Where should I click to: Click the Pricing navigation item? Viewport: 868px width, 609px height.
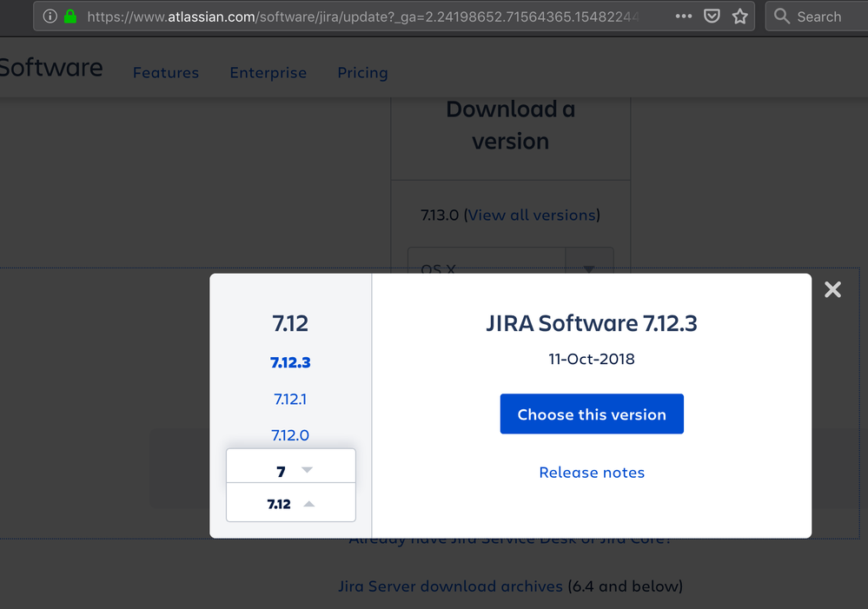click(362, 73)
